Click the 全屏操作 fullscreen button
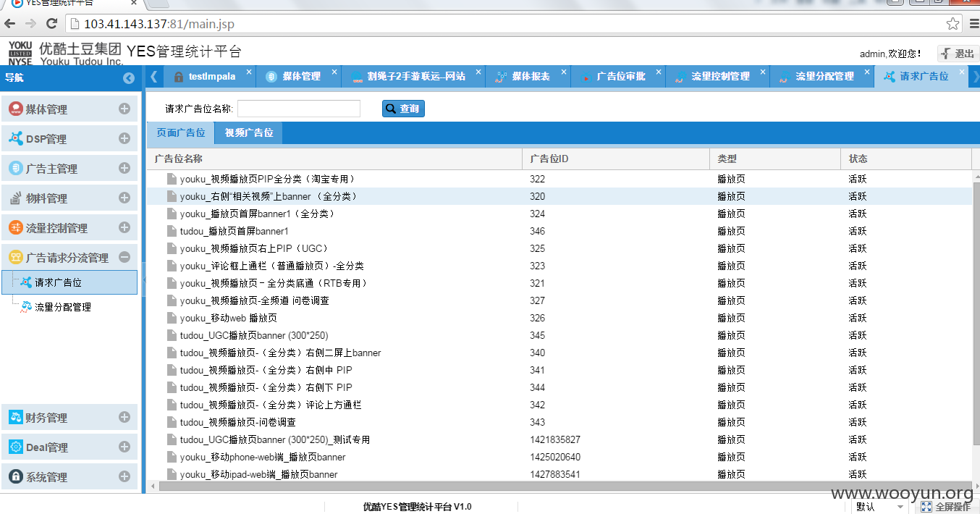 coord(947,507)
